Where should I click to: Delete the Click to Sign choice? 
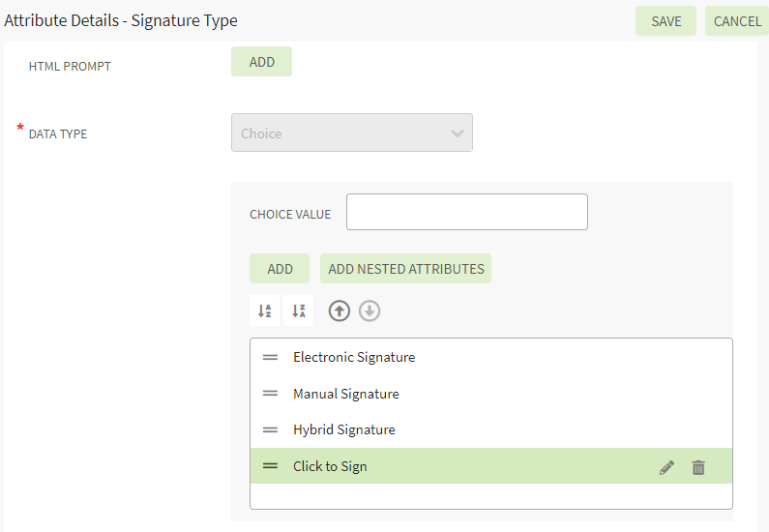pyautogui.click(x=698, y=467)
